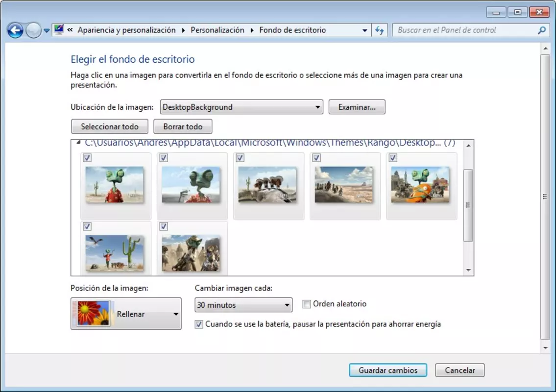Click Cancelar button
The width and height of the screenshot is (556, 392).
(x=460, y=370)
